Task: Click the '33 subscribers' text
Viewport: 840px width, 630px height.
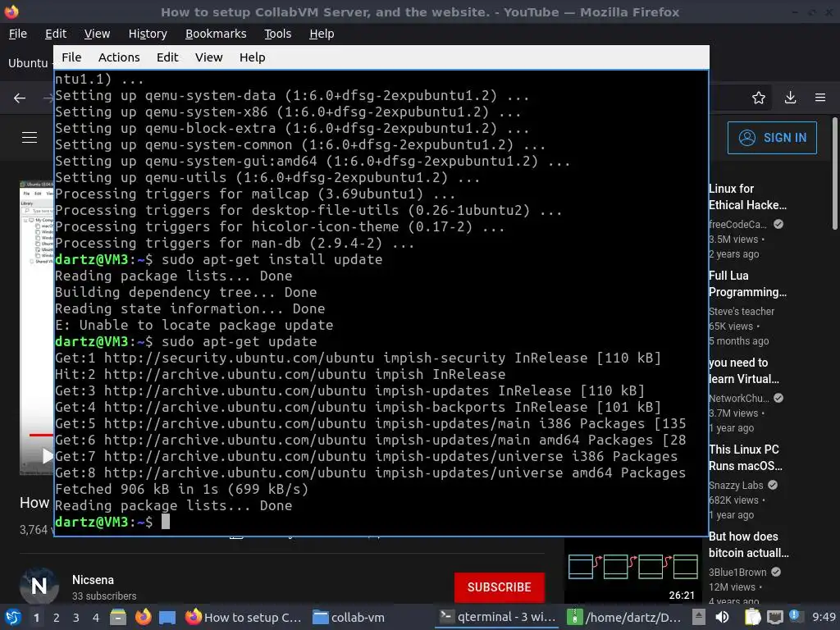Action: point(104,596)
